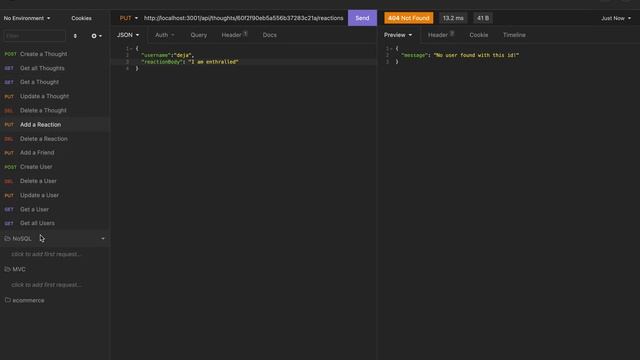
Task: Click the 41 B response size tag
Action: 483,18
